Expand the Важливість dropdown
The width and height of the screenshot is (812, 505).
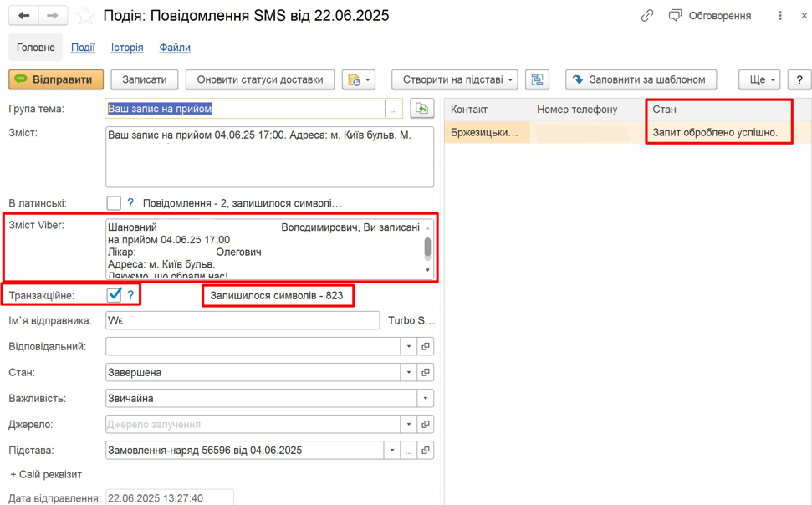[x=426, y=399]
